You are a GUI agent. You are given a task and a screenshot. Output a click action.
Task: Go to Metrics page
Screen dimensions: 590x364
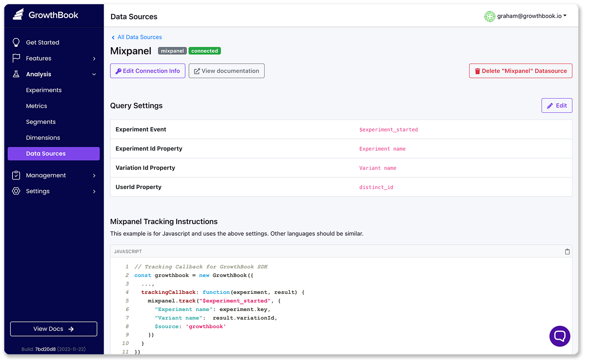click(x=36, y=106)
